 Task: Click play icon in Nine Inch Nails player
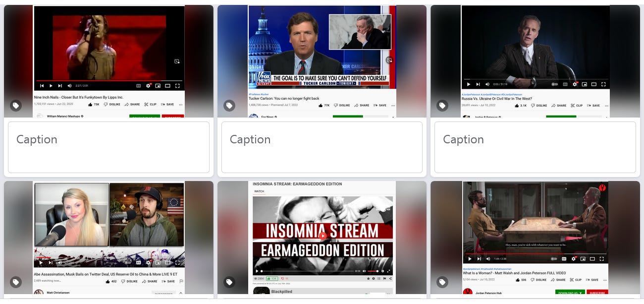(x=51, y=86)
